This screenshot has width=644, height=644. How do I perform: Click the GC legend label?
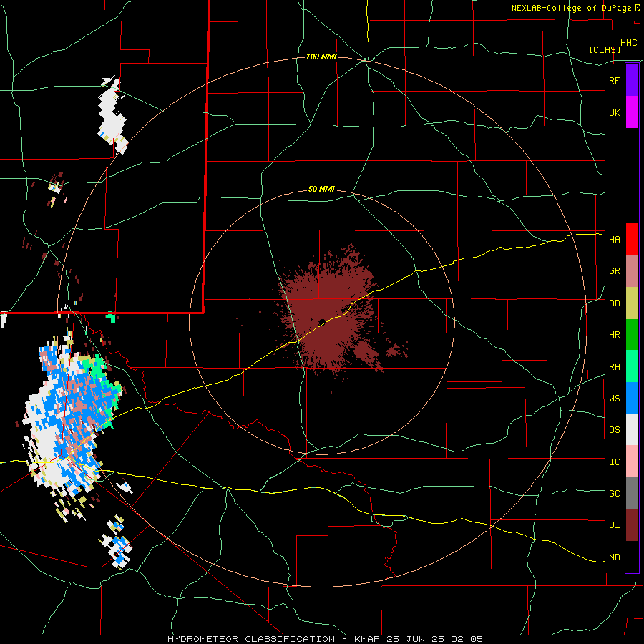[614, 494]
